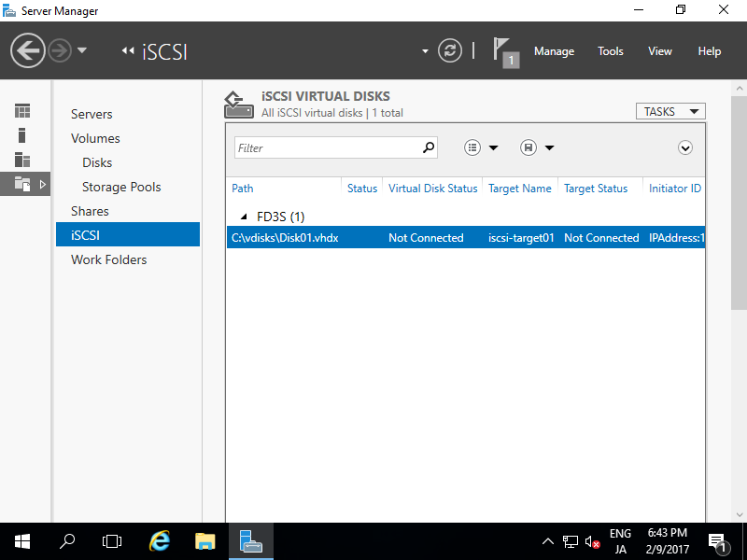This screenshot has height=560, width=747.
Task: Go to the Volumes page
Action: pos(95,138)
